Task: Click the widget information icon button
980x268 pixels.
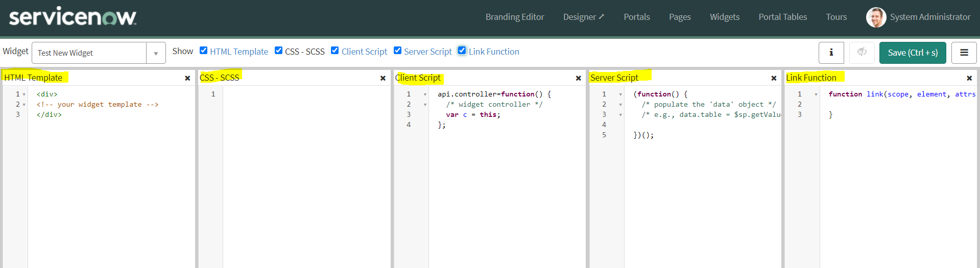Action: click(831, 53)
